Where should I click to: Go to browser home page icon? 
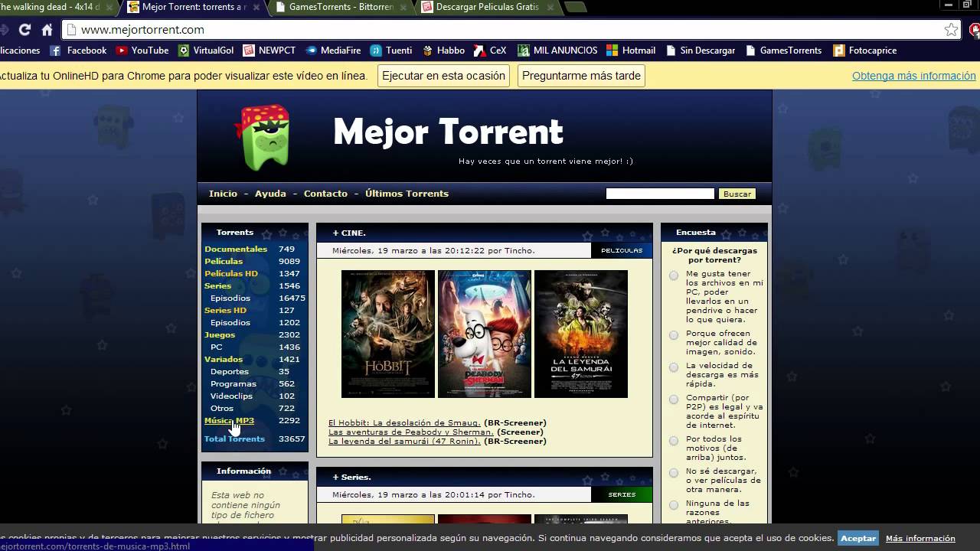[x=47, y=30]
